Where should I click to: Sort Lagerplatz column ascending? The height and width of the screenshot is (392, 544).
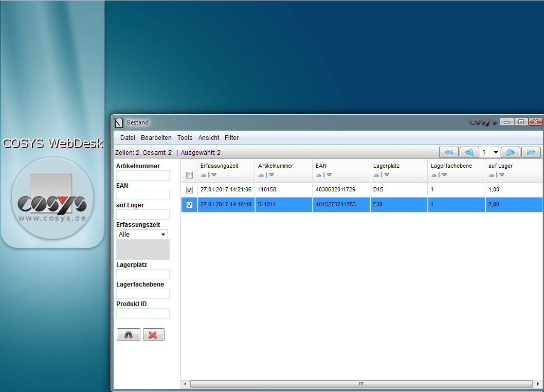click(376, 175)
